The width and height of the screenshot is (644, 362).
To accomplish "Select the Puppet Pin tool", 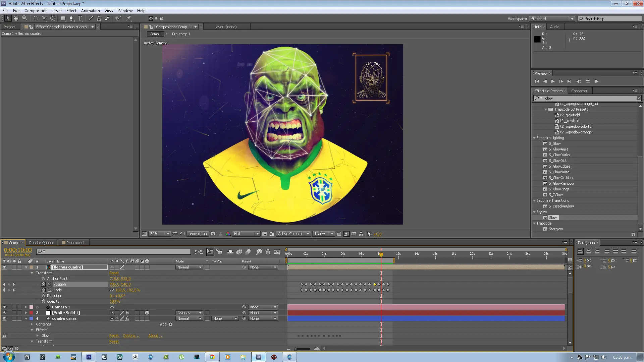I will [129, 18].
